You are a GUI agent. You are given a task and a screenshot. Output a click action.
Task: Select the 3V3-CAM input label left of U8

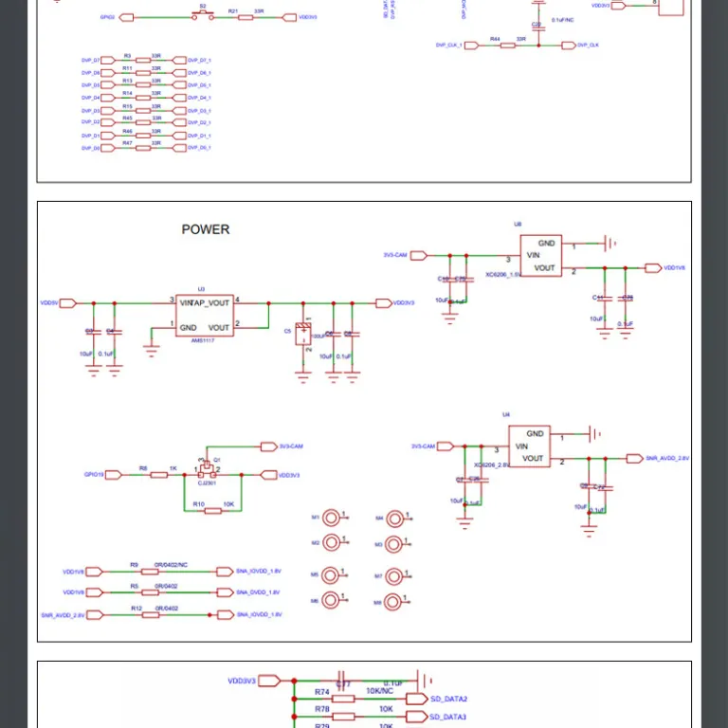pyautogui.click(x=395, y=255)
